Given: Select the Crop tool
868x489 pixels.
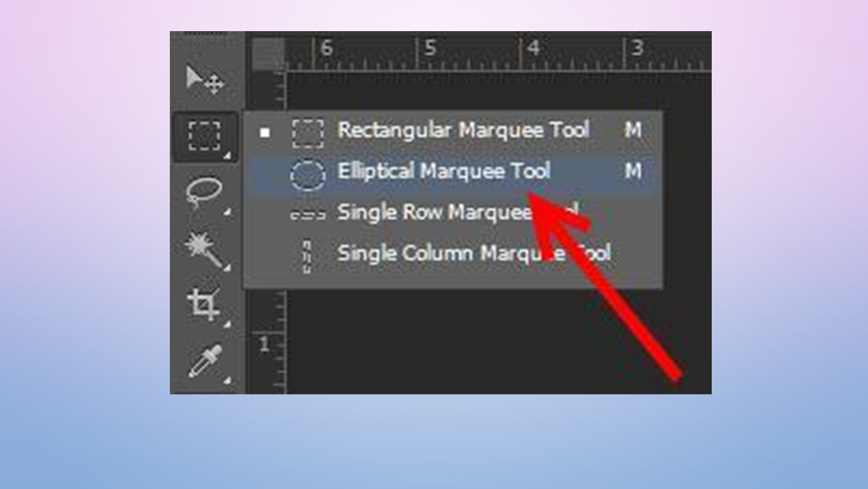Looking at the screenshot, I should pos(204,304).
